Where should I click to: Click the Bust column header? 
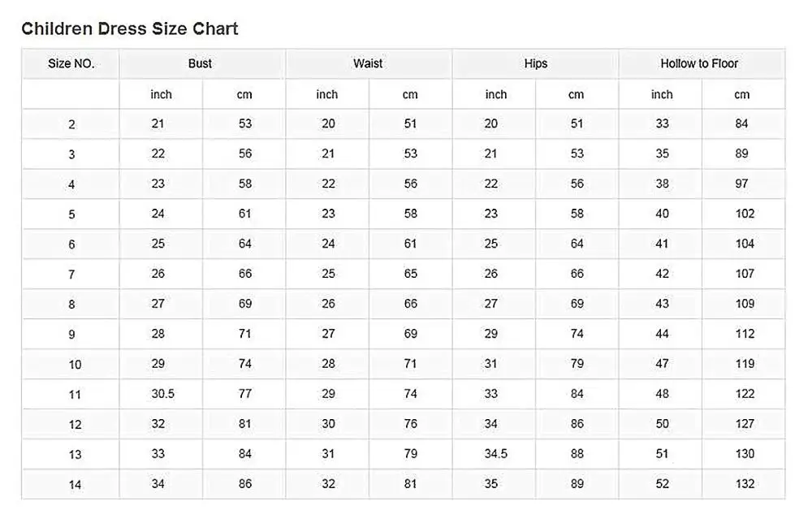click(200, 63)
